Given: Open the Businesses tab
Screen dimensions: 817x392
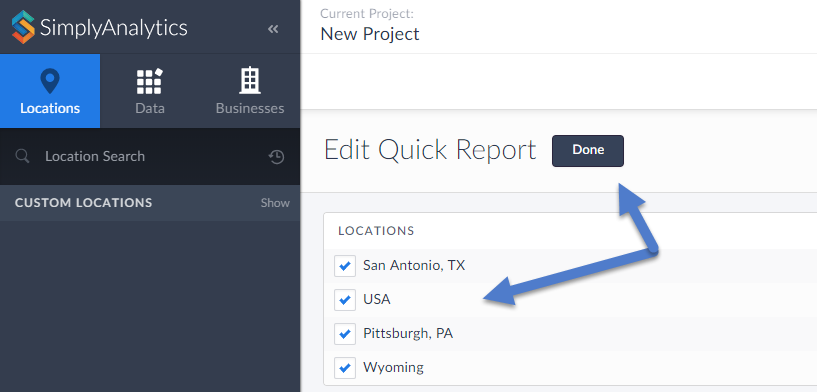Looking at the screenshot, I should [250, 91].
